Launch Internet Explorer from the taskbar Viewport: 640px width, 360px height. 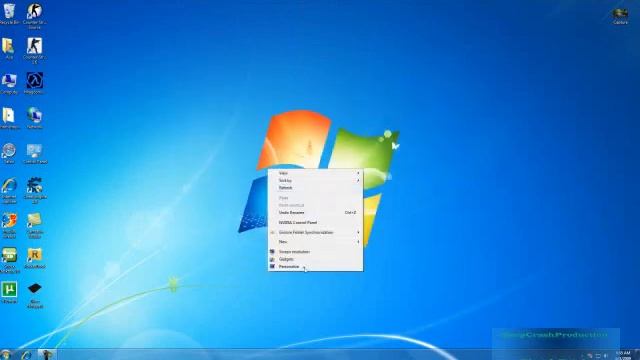pyautogui.click(x=27, y=355)
